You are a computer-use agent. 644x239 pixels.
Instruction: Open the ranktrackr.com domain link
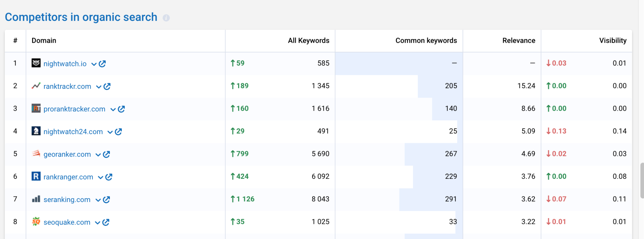pos(67,86)
